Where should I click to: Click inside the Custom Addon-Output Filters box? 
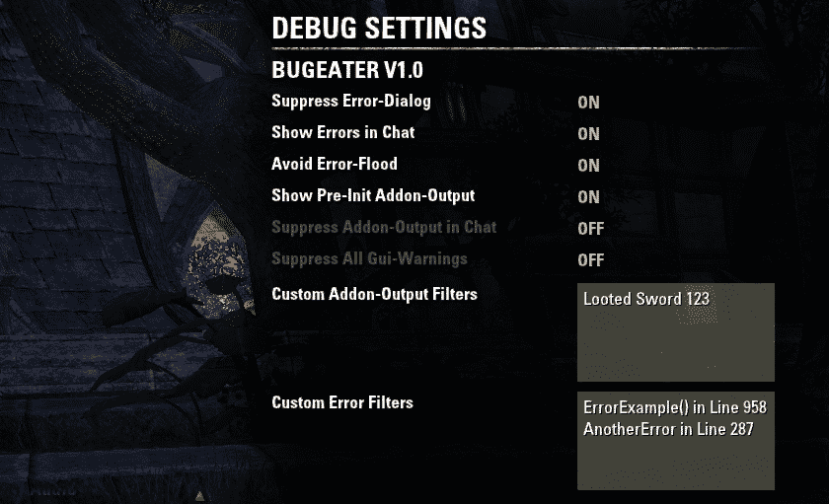[676, 332]
